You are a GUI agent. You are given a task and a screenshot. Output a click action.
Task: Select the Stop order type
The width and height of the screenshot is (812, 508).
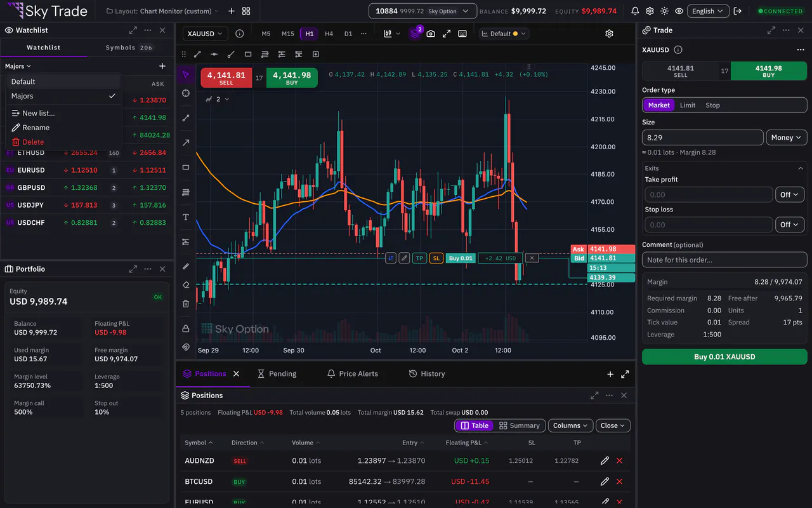(712, 105)
